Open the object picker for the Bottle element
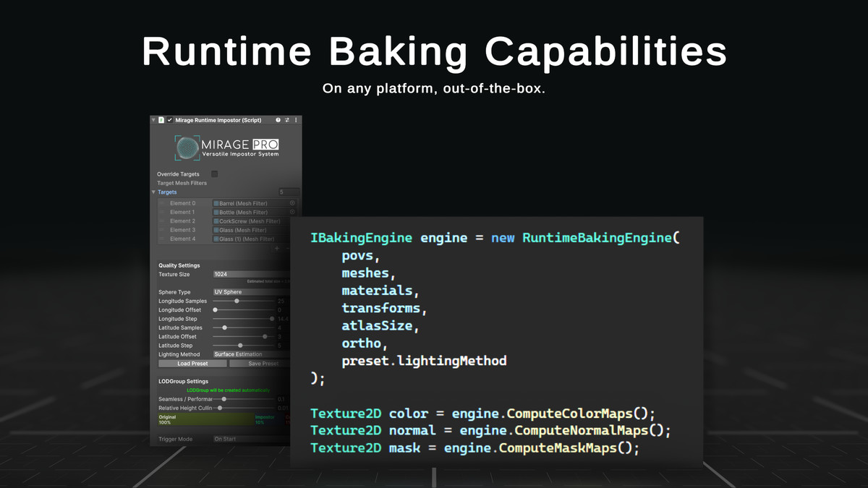Screen dimensions: 868x488 [x=292, y=213]
